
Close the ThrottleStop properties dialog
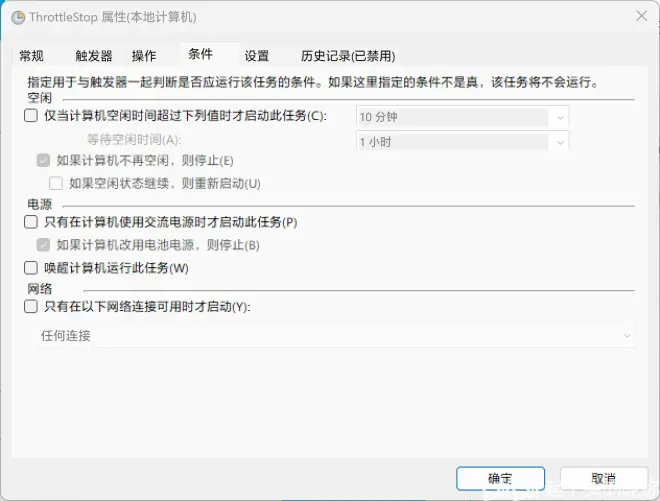point(641,16)
